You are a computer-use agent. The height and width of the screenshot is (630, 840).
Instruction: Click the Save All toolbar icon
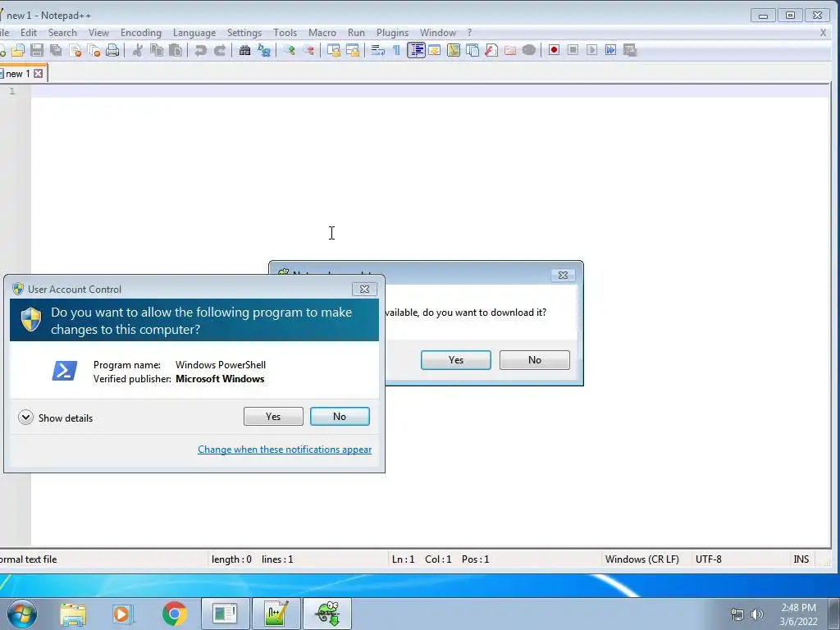coord(56,50)
